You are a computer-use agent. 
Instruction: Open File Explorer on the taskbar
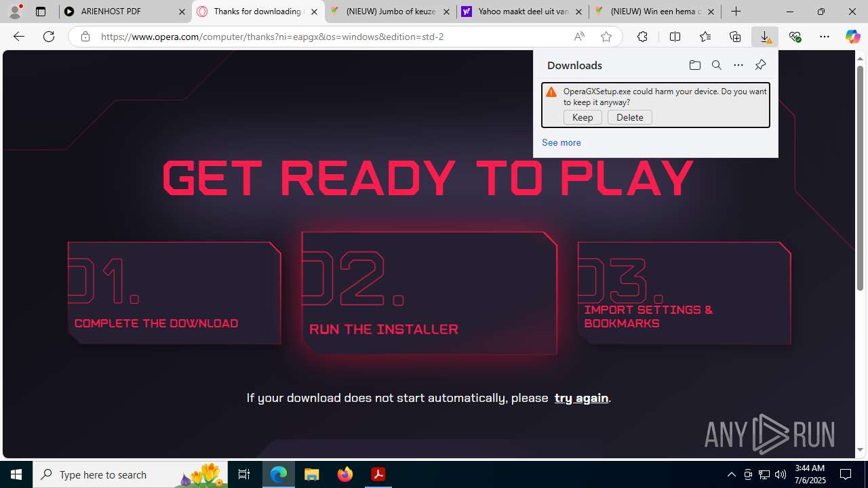311,474
